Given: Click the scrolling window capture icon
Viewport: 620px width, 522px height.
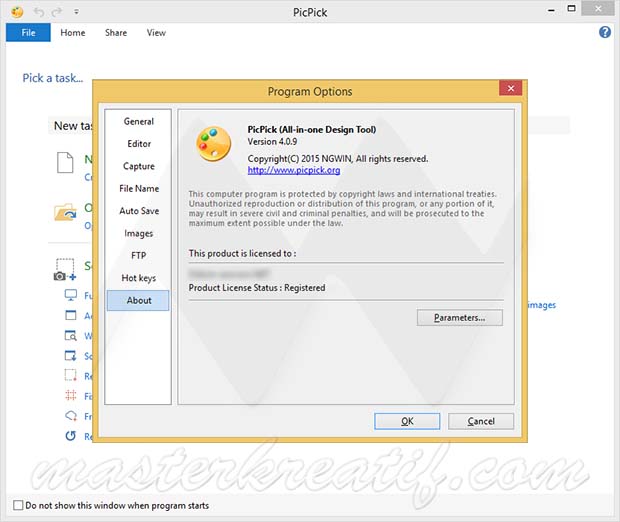Looking at the screenshot, I should click(70, 356).
